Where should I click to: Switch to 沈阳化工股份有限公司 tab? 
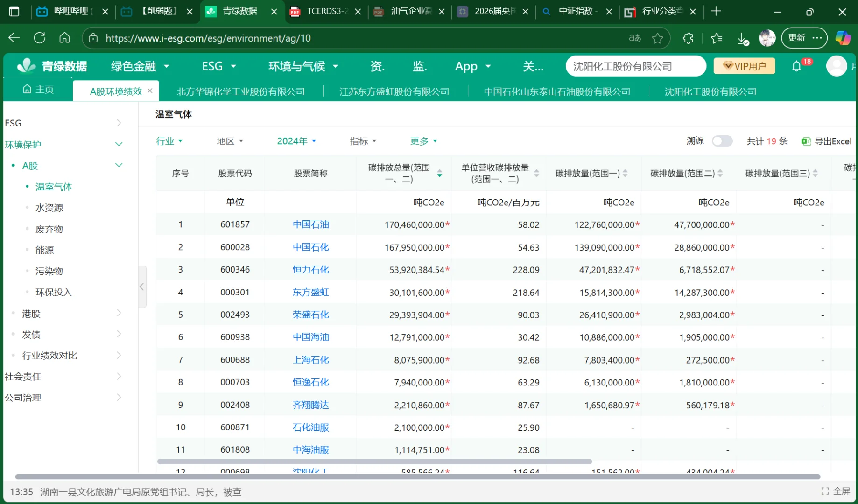click(x=710, y=91)
